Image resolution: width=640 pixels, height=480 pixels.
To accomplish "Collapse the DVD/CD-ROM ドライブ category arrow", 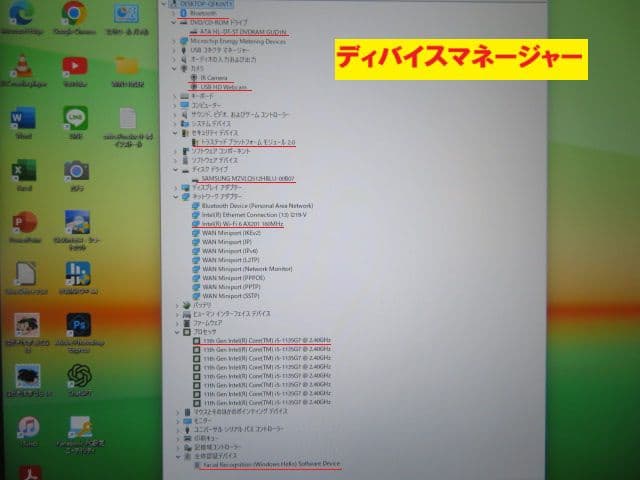I will (174, 22).
